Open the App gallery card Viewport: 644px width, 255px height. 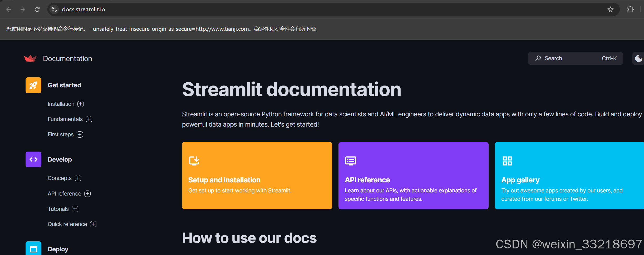(569, 176)
